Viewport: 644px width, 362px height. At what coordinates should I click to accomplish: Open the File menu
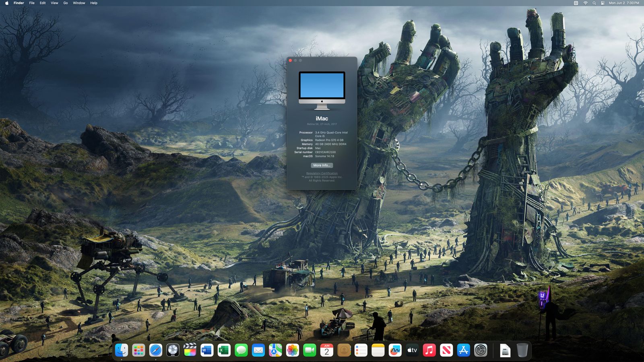pos(32,3)
